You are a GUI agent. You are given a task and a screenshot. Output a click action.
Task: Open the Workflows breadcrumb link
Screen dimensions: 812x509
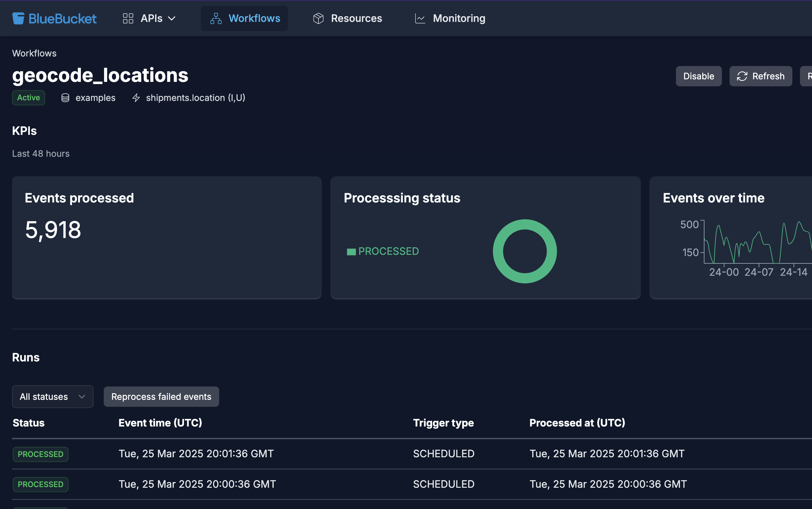point(34,53)
